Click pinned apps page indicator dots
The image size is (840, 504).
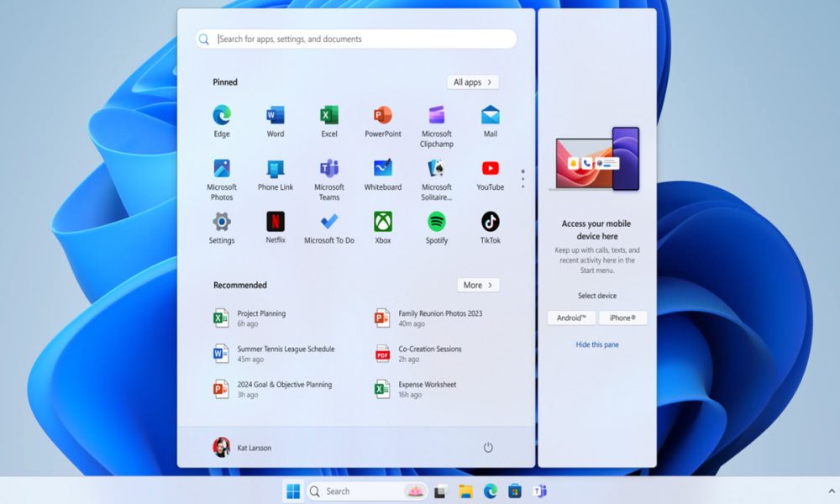click(522, 179)
